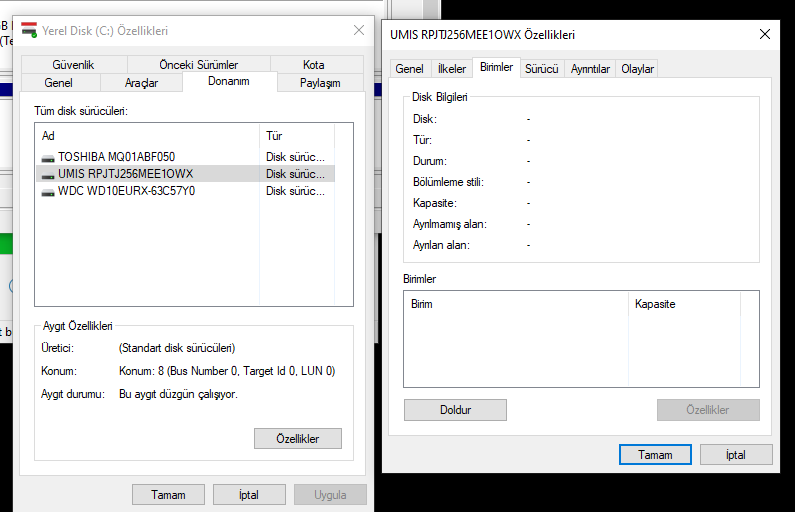Open the Güvenlik tab
Screen dimensions: 795x512
click(74, 64)
